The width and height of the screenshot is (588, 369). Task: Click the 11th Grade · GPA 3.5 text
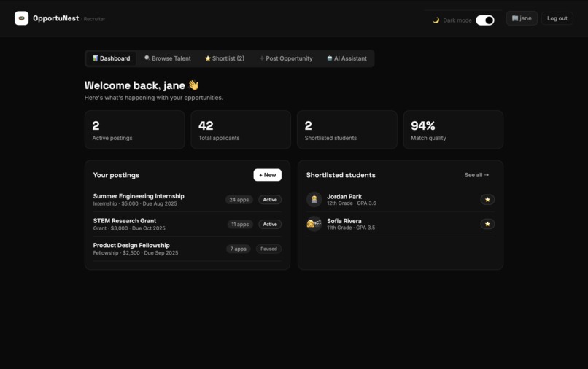tap(351, 228)
